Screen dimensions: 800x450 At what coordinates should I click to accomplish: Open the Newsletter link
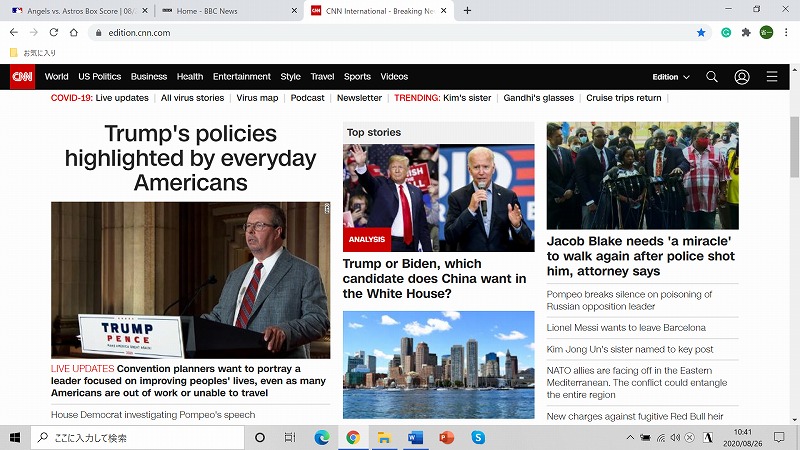[359, 98]
